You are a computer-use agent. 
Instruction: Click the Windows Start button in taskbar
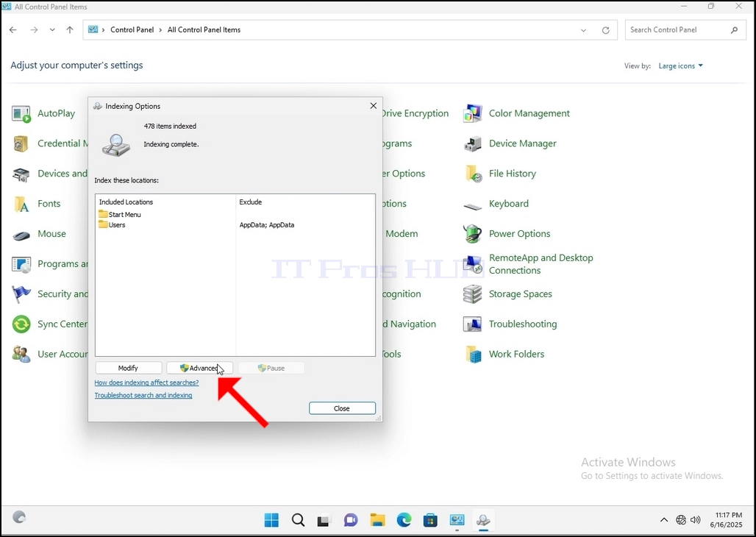point(271,520)
